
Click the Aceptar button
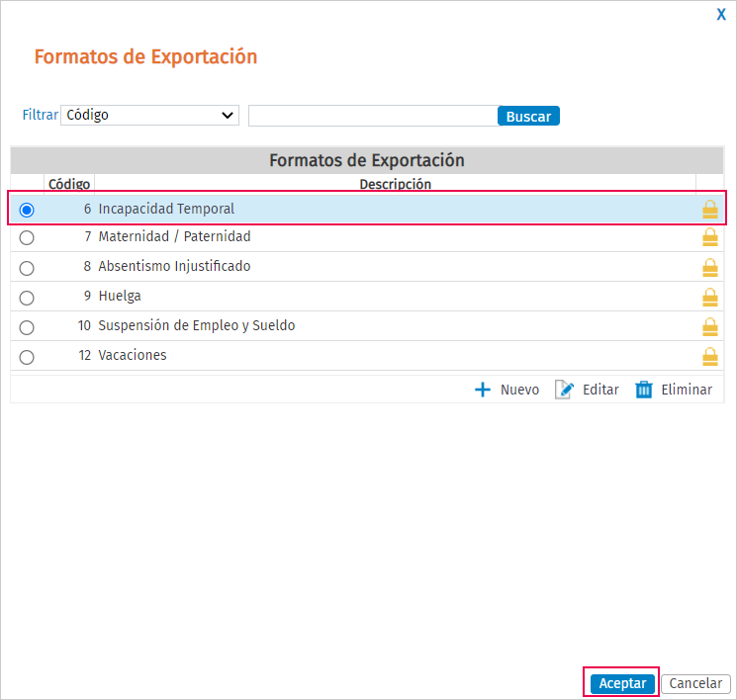click(622, 683)
